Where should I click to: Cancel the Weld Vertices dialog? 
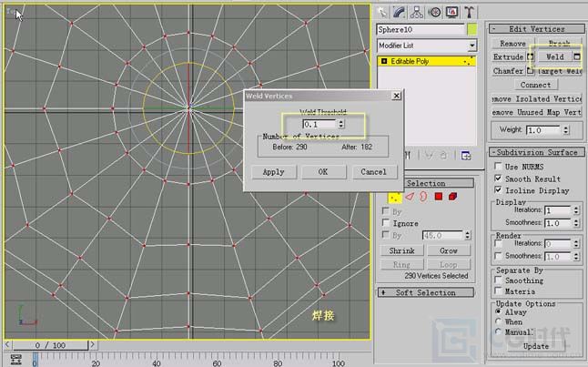(374, 172)
